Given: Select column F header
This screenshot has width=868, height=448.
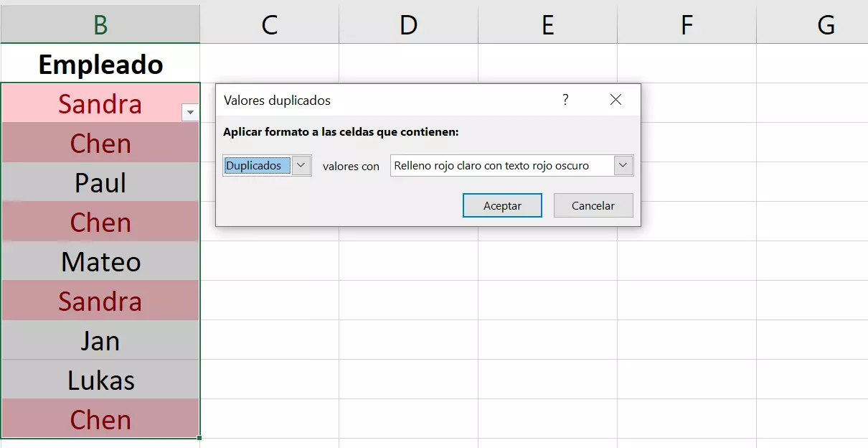Looking at the screenshot, I should (687, 25).
